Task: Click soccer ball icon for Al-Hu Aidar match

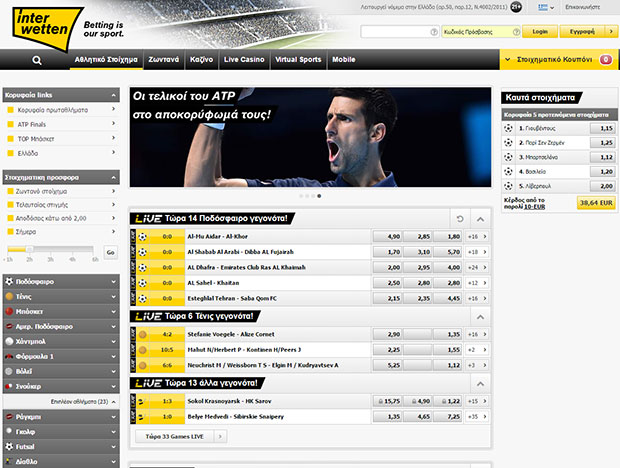Action: point(140,237)
